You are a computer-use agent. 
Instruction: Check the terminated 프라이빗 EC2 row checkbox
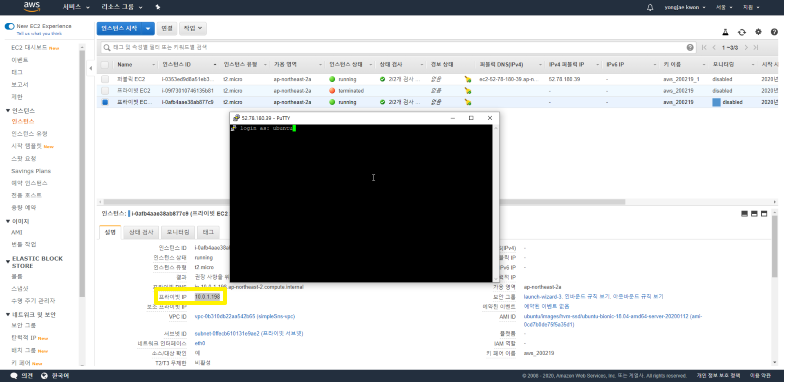click(105, 91)
